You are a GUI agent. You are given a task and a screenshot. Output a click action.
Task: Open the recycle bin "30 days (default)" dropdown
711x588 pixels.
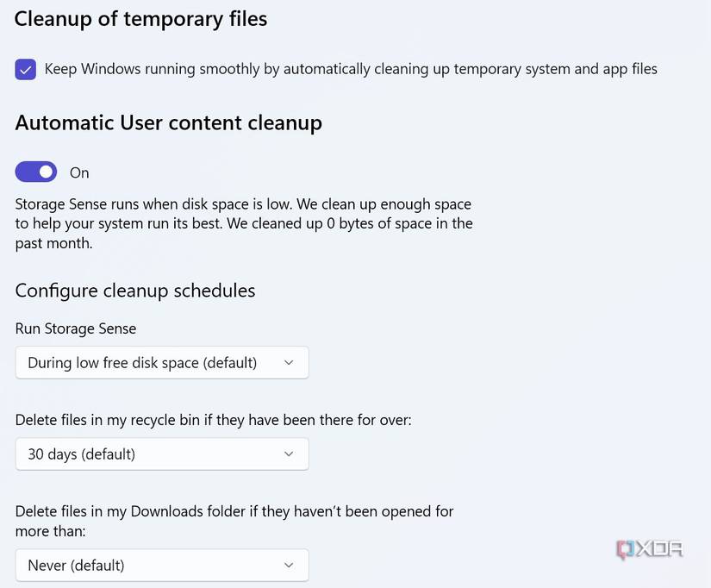pyautogui.click(x=161, y=454)
